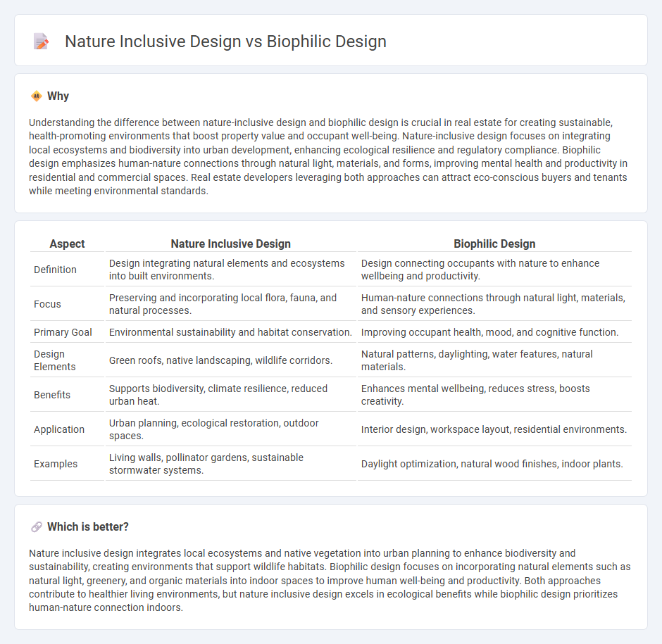662x644 pixels.
Task: Select the cell mentioning daylight optimization and indoor plants
Action: (493, 464)
